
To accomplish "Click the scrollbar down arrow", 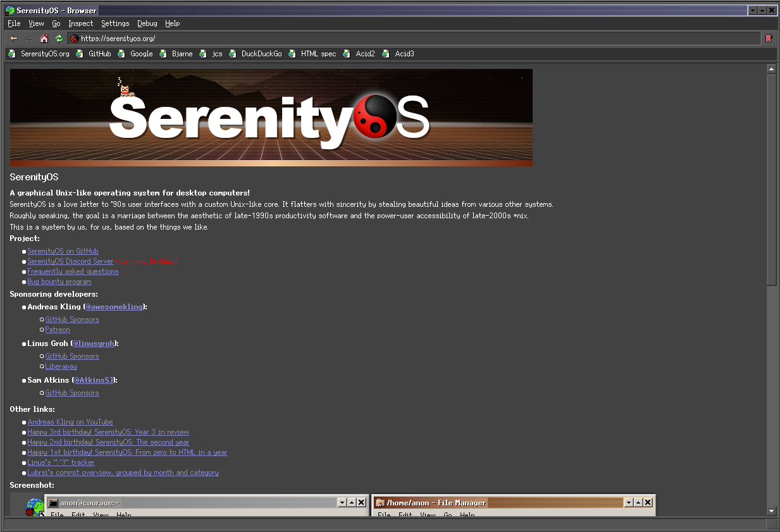I will [x=772, y=512].
